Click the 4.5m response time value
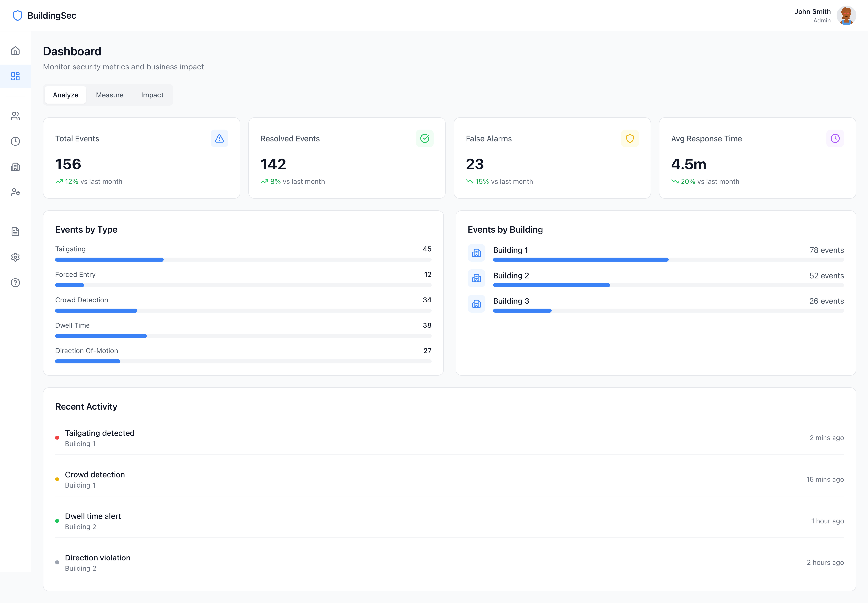Image resolution: width=868 pixels, height=603 pixels. [689, 164]
